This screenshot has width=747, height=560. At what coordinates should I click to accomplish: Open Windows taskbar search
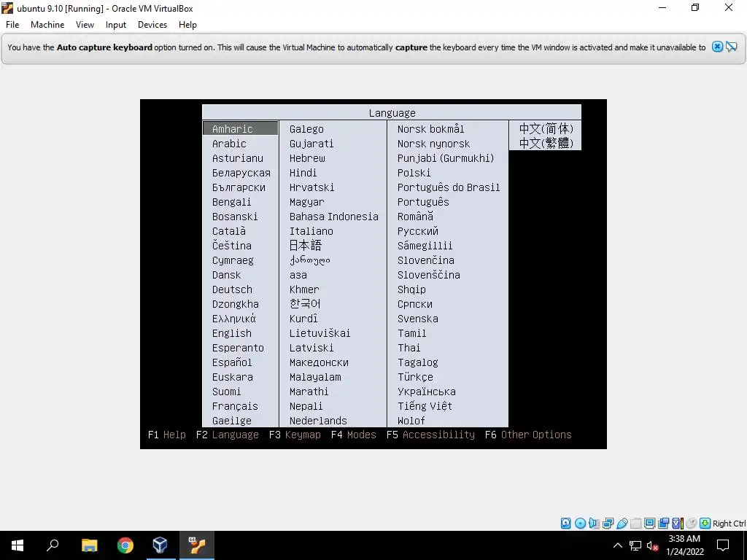click(53, 545)
